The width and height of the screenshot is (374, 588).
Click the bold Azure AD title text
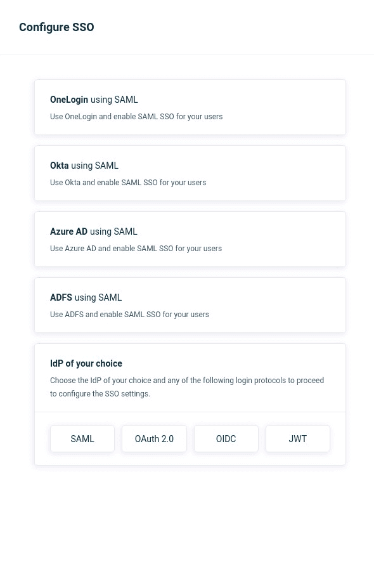(68, 232)
